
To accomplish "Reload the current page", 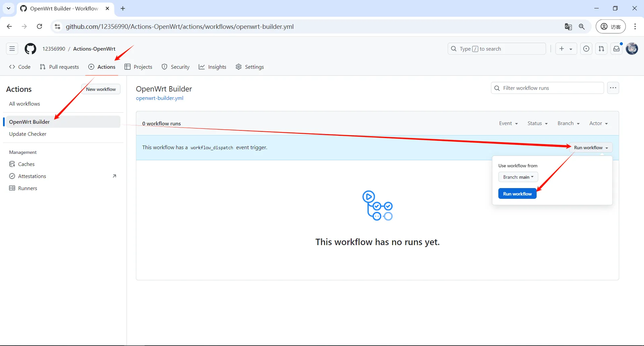I will pos(39,26).
